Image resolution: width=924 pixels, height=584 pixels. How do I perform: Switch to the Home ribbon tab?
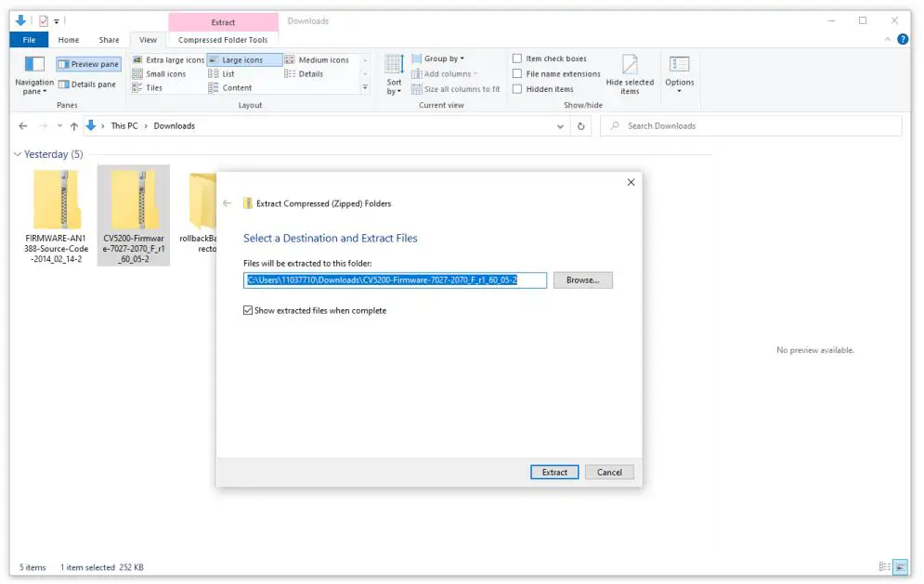[68, 39]
